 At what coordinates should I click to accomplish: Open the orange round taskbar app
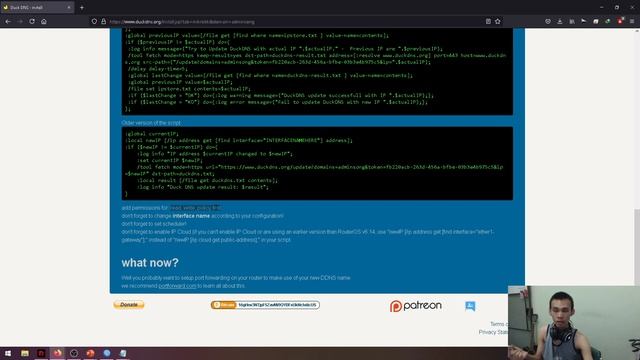[x=90, y=353]
